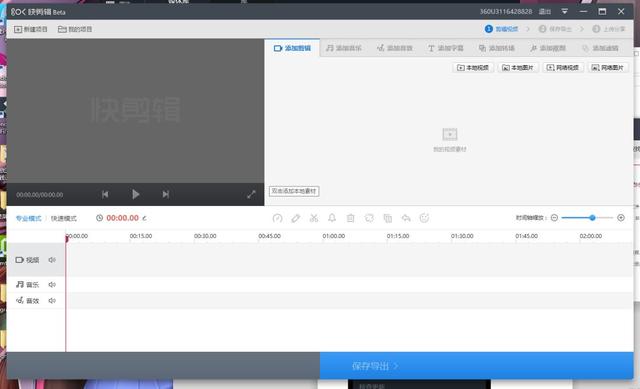Click the red playhead on timeline

[67, 238]
